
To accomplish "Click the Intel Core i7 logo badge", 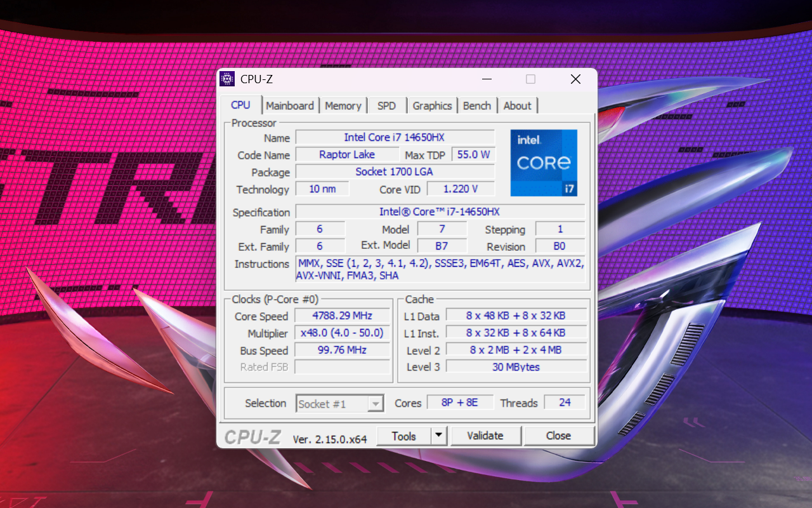I will [x=544, y=163].
